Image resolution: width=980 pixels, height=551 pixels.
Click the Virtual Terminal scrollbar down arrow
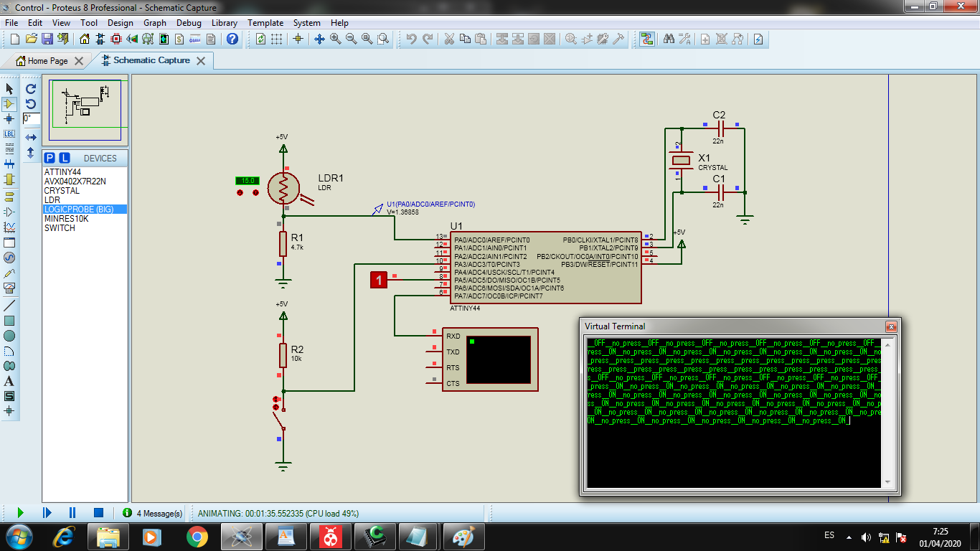(x=888, y=482)
